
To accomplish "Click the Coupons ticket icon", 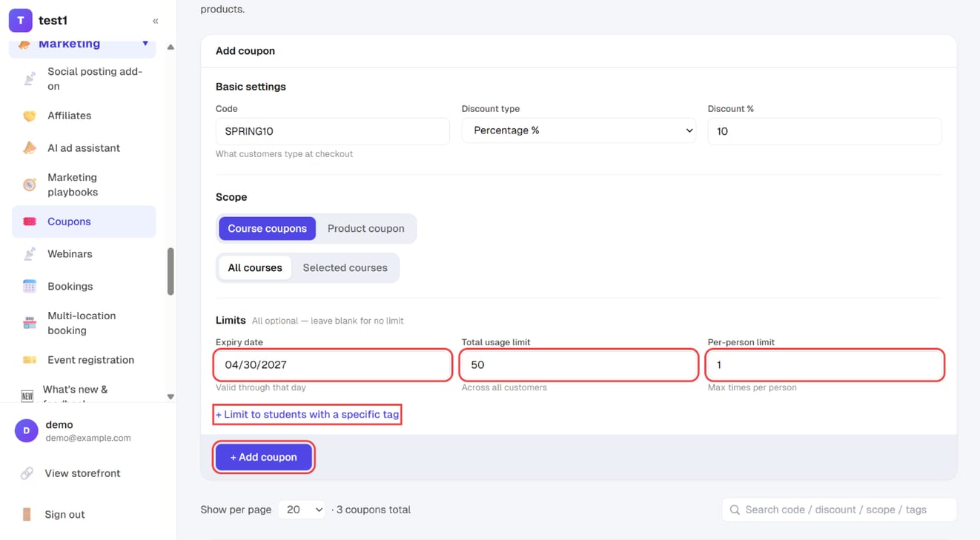I will [30, 221].
